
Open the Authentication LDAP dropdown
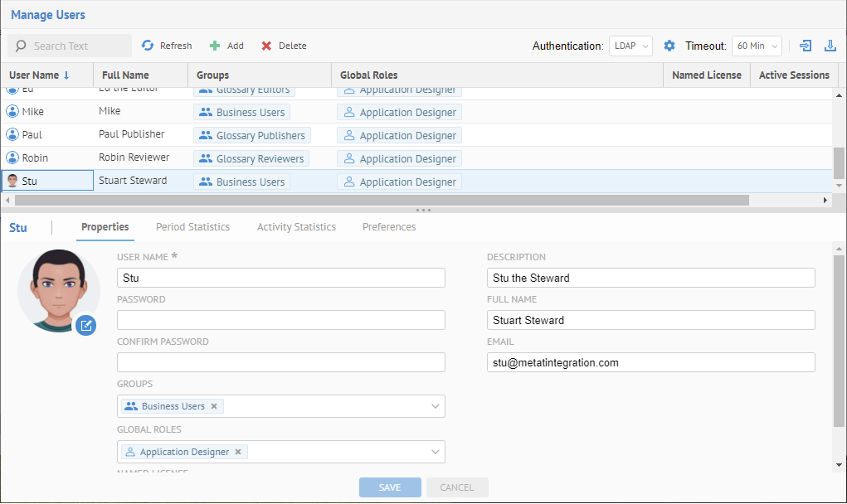pyautogui.click(x=630, y=46)
